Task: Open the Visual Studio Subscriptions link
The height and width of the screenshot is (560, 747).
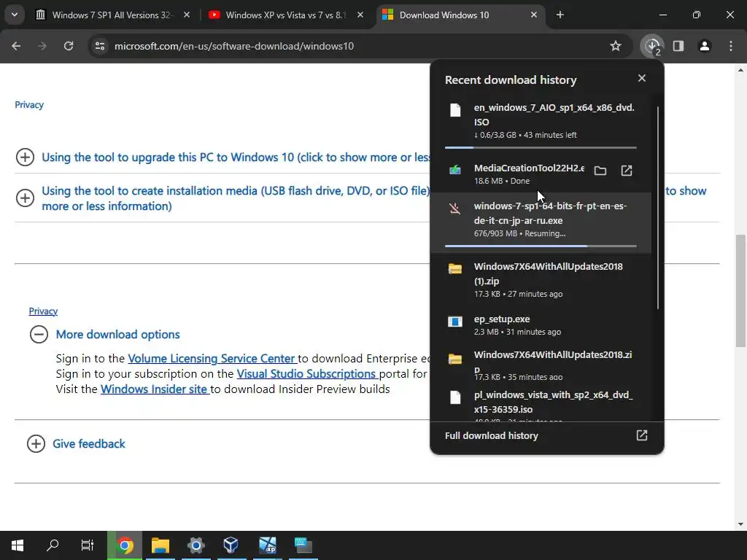Action: click(x=307, y=374)
